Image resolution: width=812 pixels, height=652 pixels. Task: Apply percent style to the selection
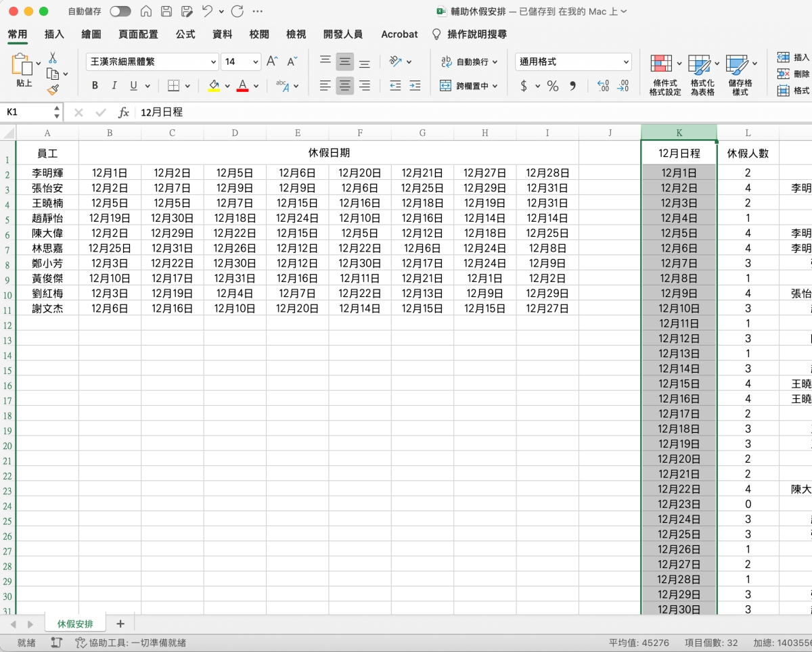[553, 86]
